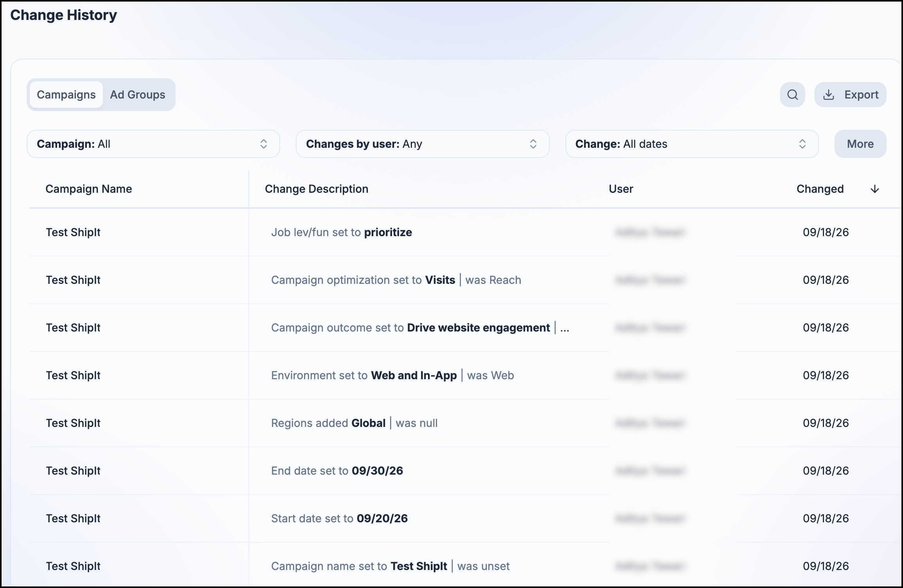Image resolution: width=903 pixels, height=588 pixels.
Task: Open the Campaign: All dropdown
Action: (153, 144)
